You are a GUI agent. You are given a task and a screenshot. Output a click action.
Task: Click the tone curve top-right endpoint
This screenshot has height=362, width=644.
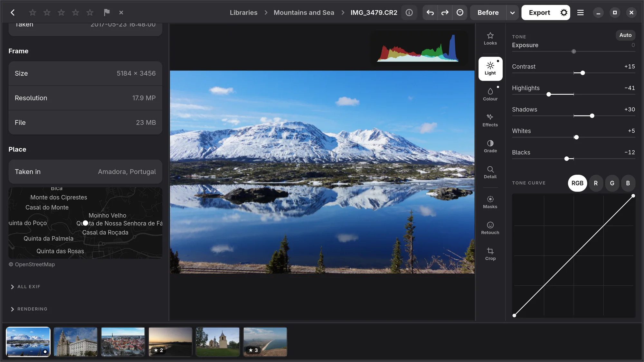pyautogui.click(x=633, y=196)
